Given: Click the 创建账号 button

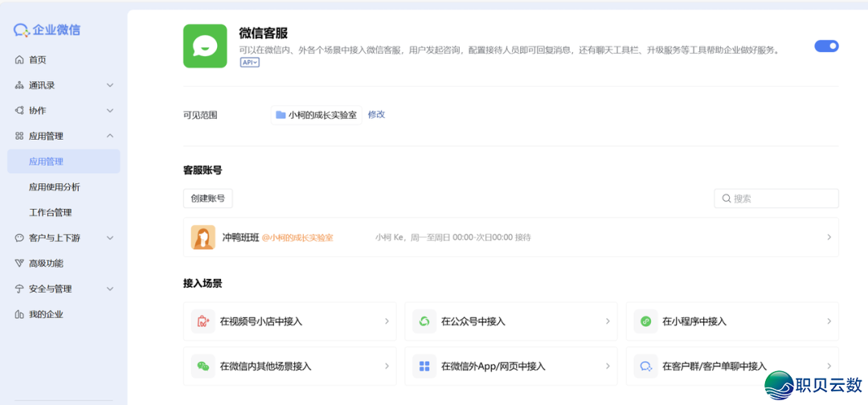Looking at the screenshot, I should [208, 198].
